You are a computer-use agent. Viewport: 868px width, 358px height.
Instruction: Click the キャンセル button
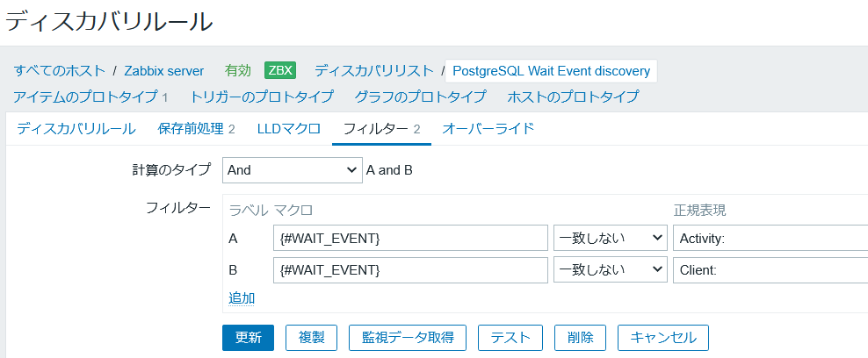tap(663, 338)
